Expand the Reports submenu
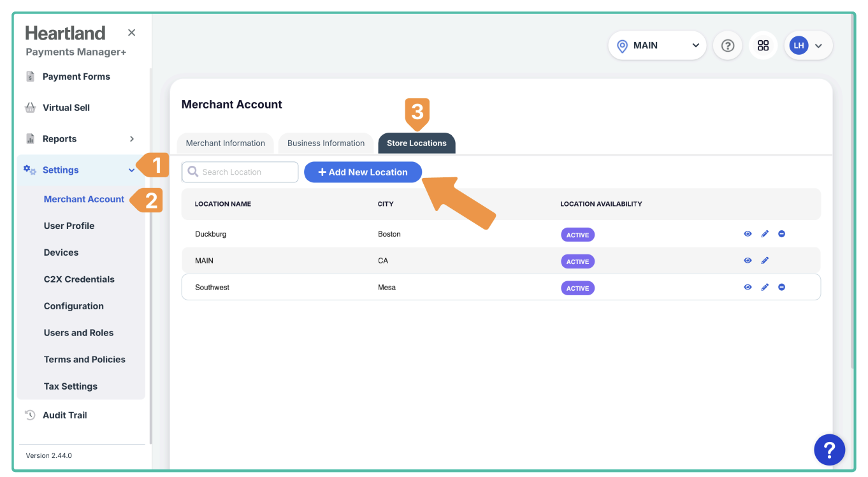868x477 pixels. (x=132, y=139)
